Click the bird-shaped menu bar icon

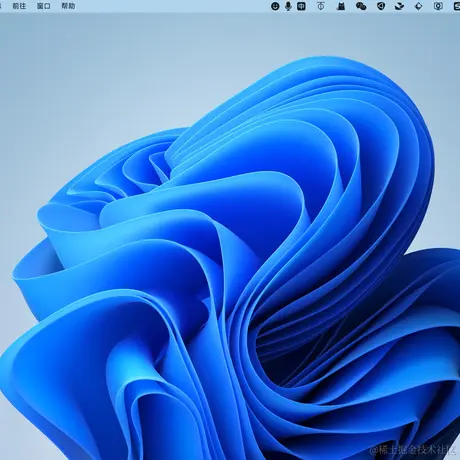pyautogui.click(x=399, y=6)
